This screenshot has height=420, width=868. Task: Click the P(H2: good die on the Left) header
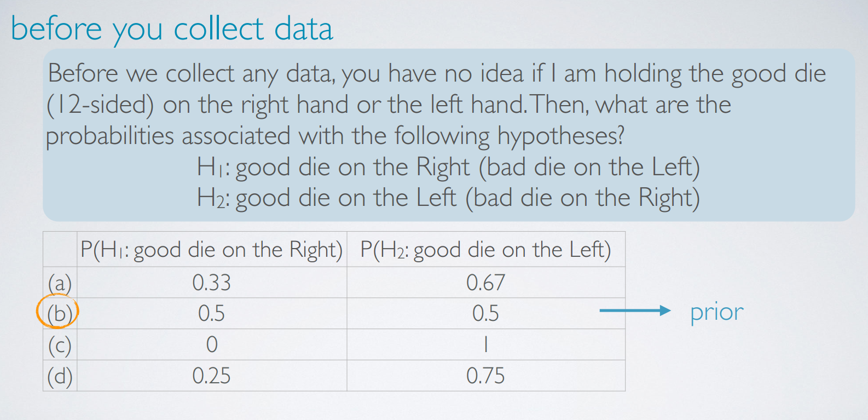tap(485, 250)
